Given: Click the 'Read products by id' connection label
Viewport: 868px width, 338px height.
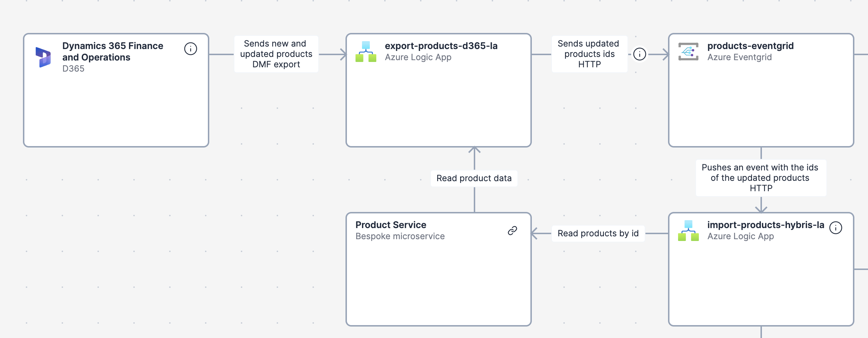Looking at the screenshot, I should [x=598, y=233].
